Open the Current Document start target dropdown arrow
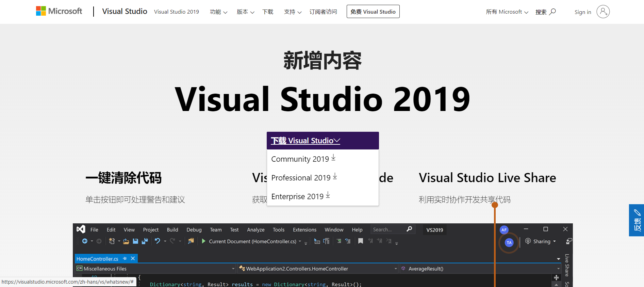 pos(300,241)
